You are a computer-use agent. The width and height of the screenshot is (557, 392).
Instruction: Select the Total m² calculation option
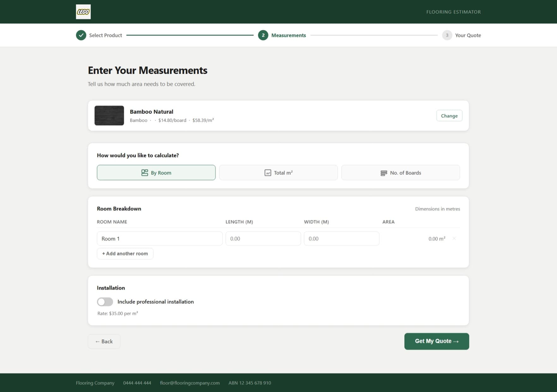pos(278,172)
